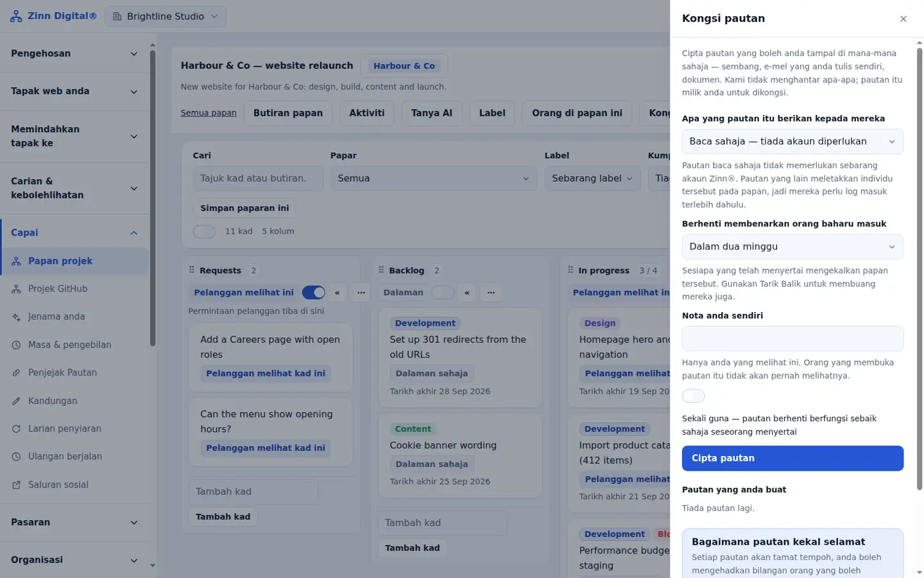Click the Jenama anda sparkle icon
The image size is (924, 578).
point(16,317)
